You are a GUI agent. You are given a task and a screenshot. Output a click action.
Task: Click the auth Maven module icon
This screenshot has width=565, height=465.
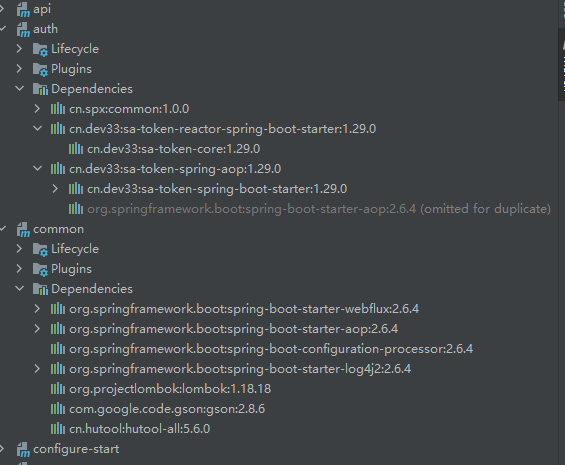pos(23,30)
